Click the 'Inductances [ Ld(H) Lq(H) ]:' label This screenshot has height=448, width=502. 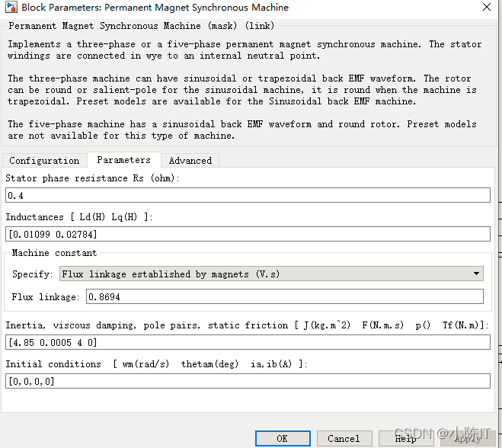pos(79,217)
